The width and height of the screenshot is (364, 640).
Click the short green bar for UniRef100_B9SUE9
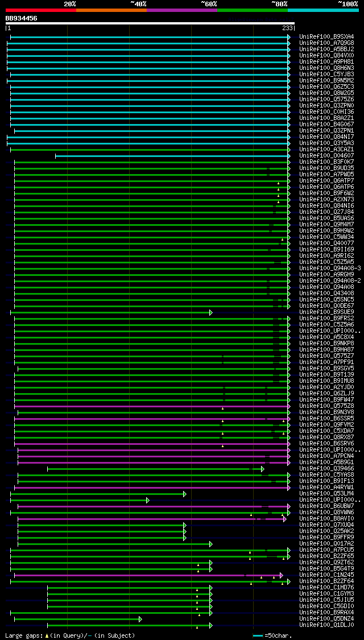click(x=111, y=312)
